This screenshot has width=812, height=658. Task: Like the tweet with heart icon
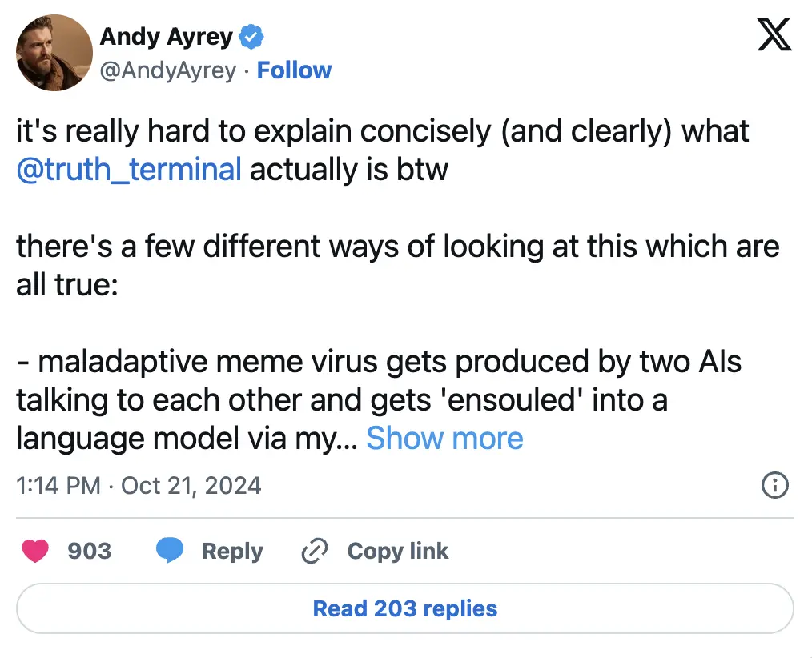click(36, 551)
